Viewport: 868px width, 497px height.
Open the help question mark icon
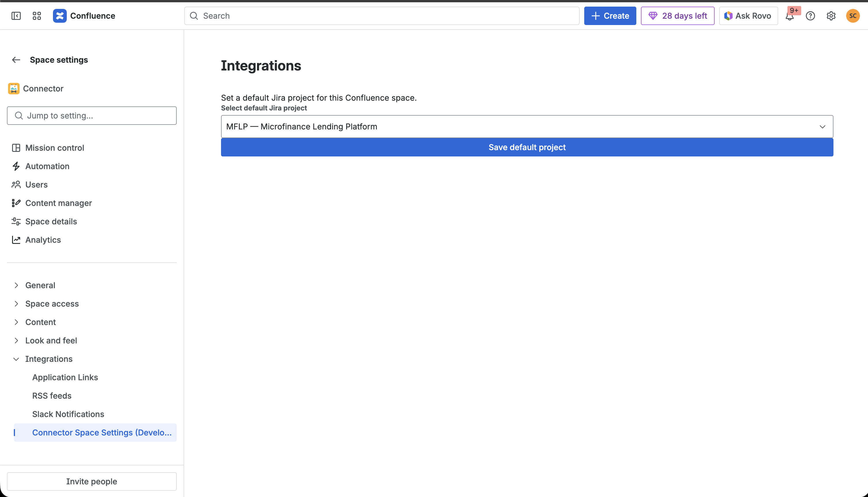pyautogui.click(x=810, y=16)
